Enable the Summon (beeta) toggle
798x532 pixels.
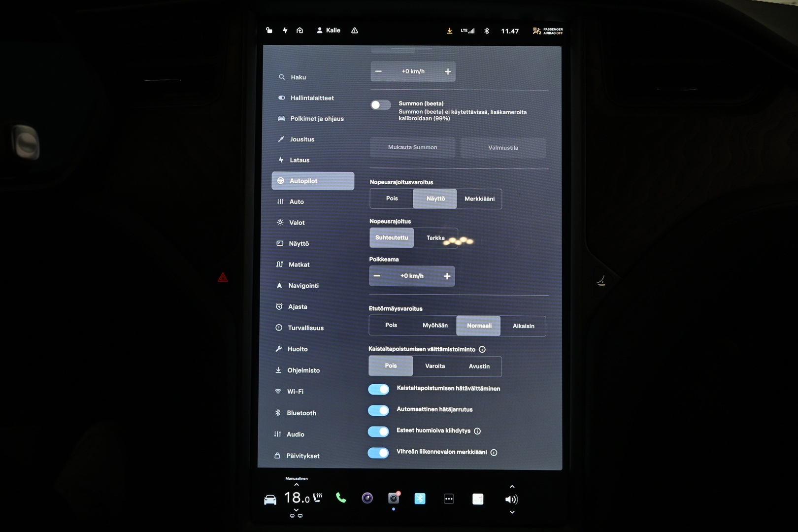[380, 104]
